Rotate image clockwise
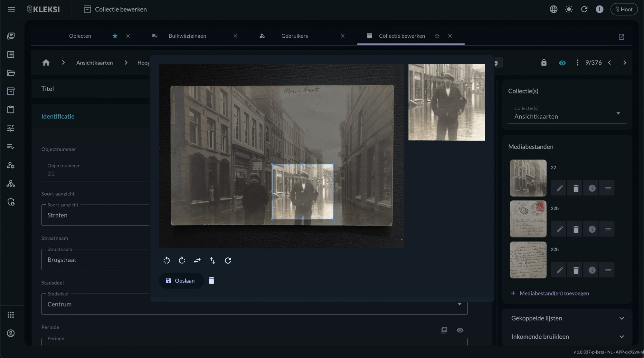The width and height of the screenshot is (644, 358). (x=182, y=260)
